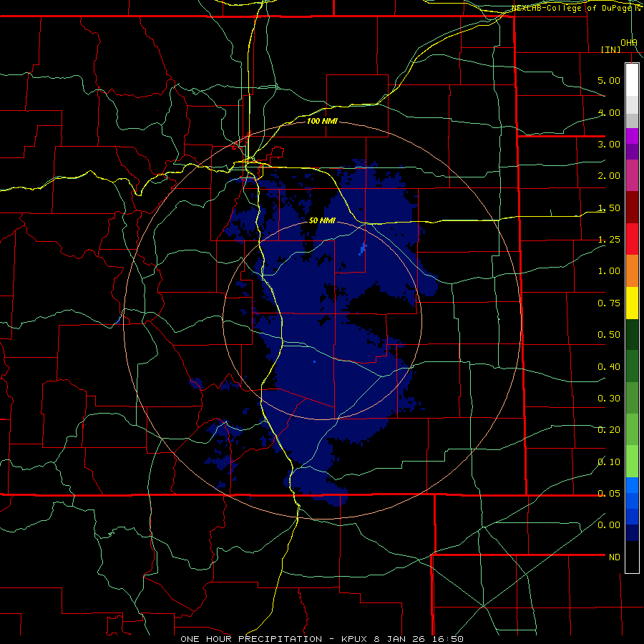The image size is (644, 644).
Task: Click the 1.00 legend value
Action: [609, 271]
